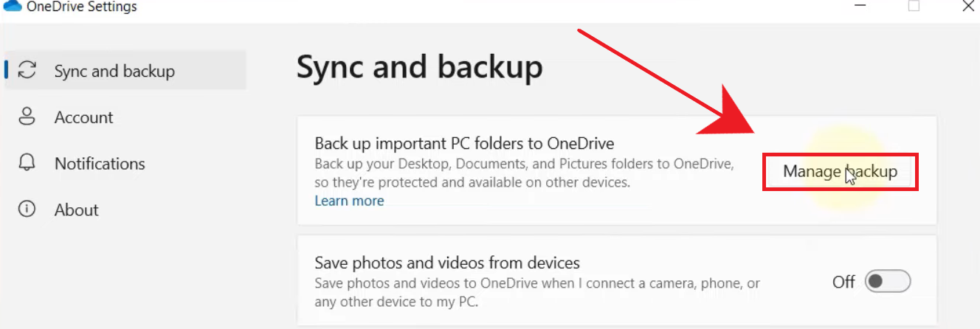980x329 pixels.
Task: Click the OneDrive Settings title bar text
Action: coord(82,7)
